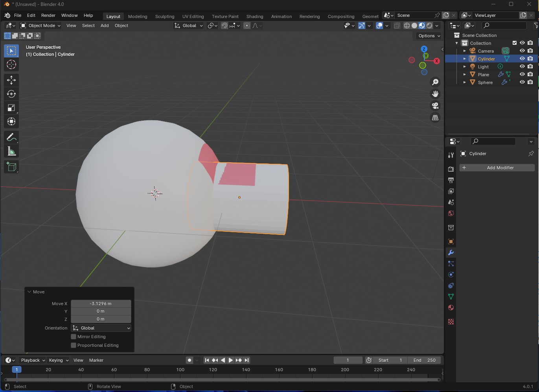539x392 pixels.
Task: Select the Measure tool
Action: [x=11, y=151]
